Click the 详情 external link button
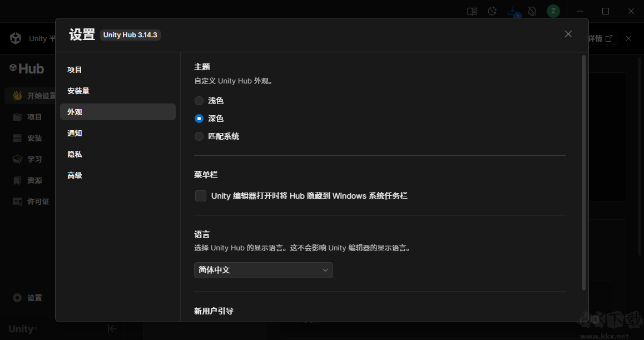 (x=602, y=38)
